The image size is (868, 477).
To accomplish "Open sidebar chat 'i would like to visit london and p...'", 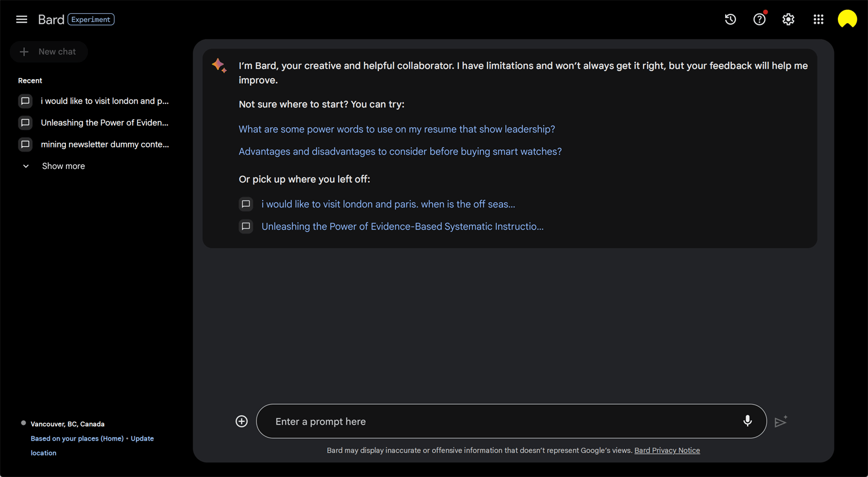I will pos(105,101).
